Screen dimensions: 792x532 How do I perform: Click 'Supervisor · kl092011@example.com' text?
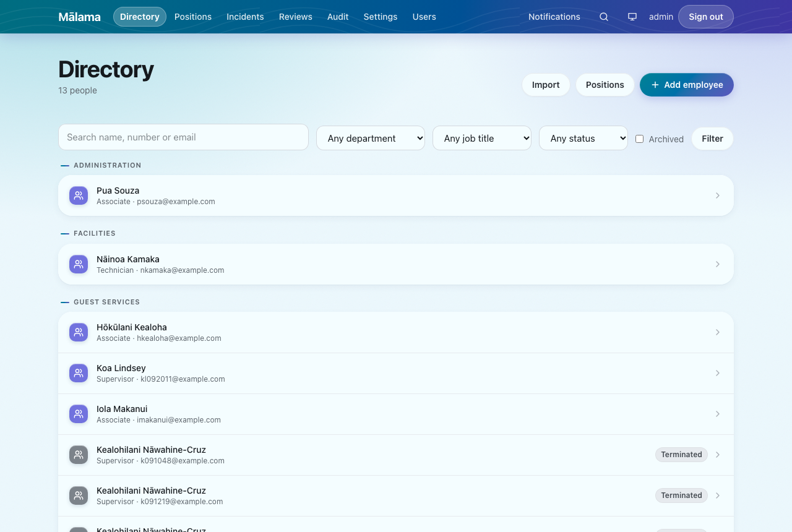(161, 379)
